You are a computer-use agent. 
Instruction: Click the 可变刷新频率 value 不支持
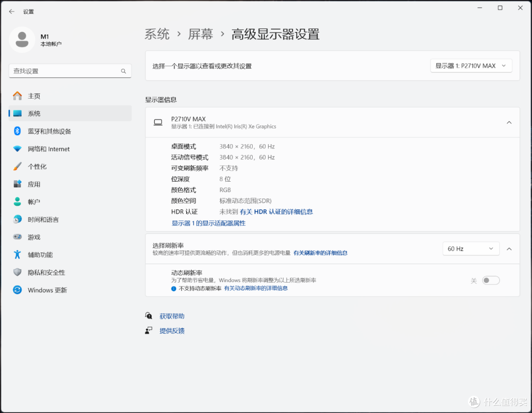[229, 168]
